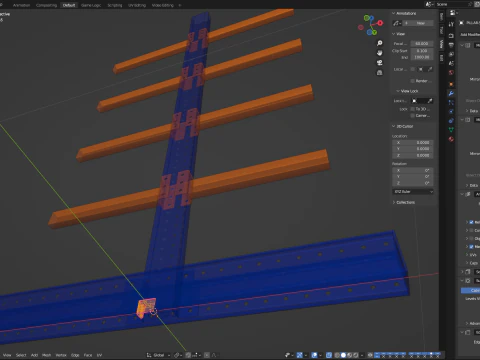Toggle proportional editing in viewport header
480x360 pixels.
click(207, 355)
